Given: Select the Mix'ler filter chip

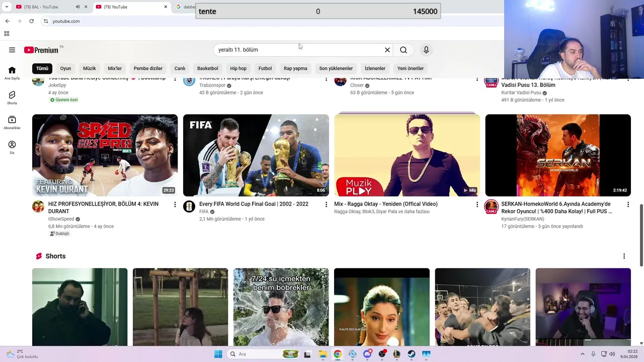Looking at the screenshot, I should tap(115, 68).
